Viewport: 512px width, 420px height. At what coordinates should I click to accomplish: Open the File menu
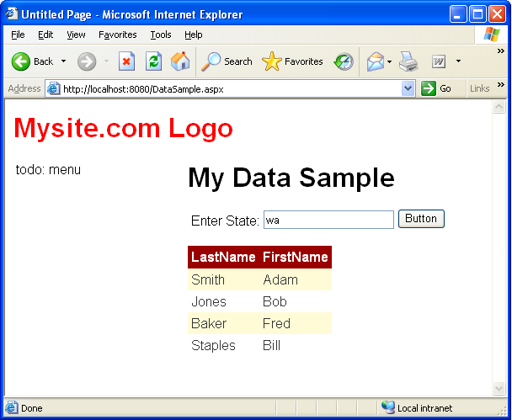point(18,35)
